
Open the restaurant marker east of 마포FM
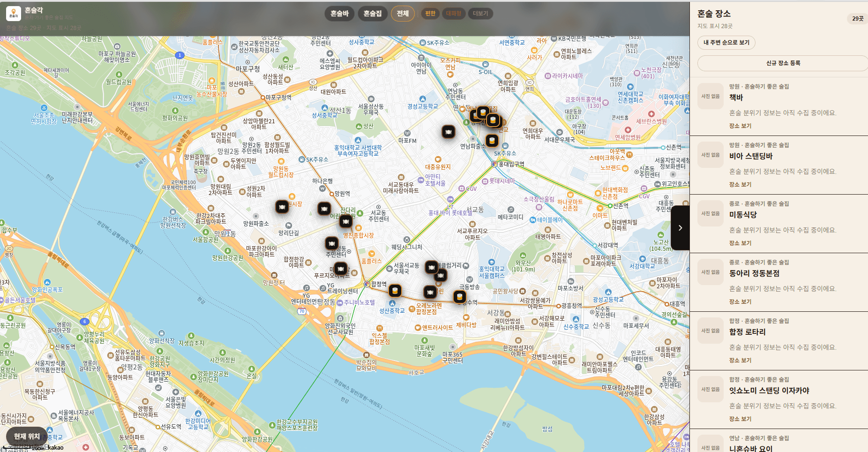click(x=449, y=132)
